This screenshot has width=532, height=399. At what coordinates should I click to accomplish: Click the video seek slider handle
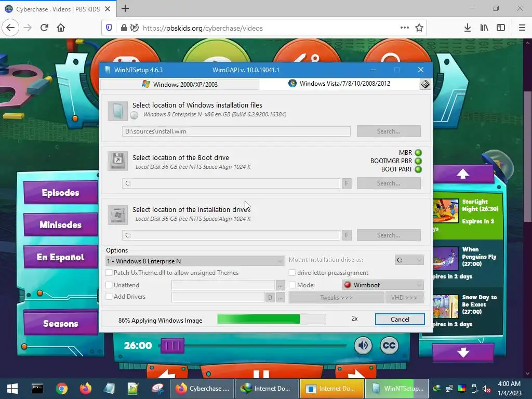[172, 345]
